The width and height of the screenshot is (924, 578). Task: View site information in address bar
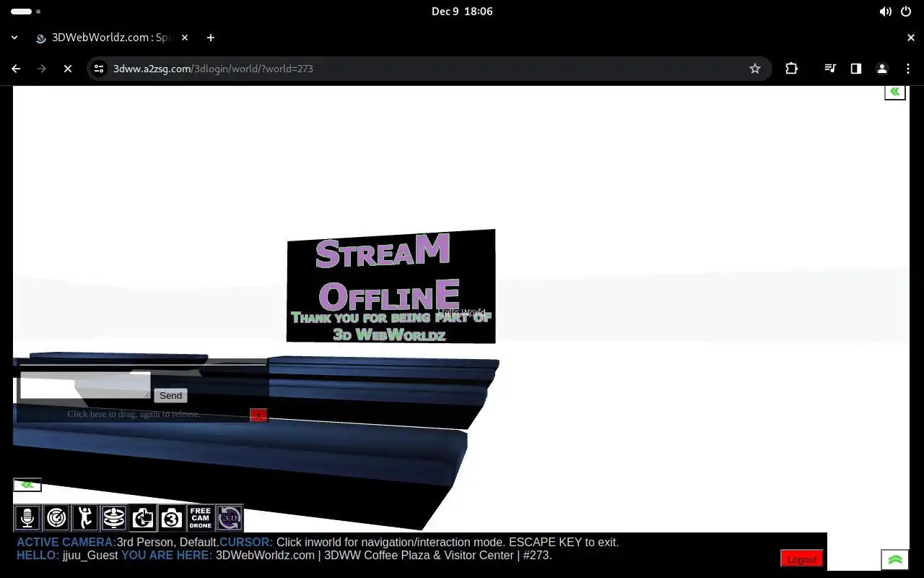(100, 69)
